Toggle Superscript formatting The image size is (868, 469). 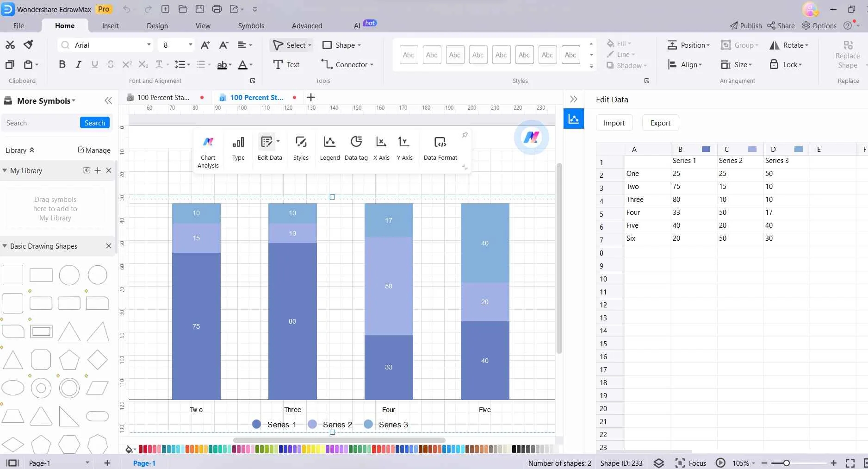pyautogui.click(x=127, y=65)
